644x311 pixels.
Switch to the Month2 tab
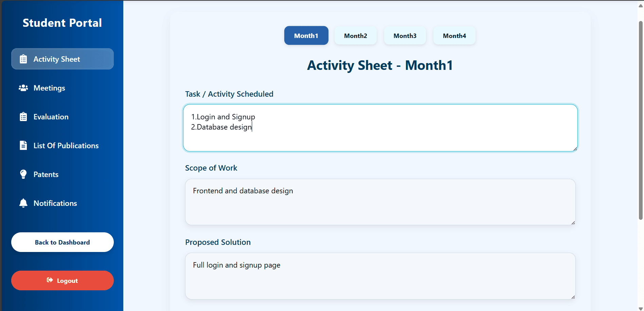coord(355,36)
